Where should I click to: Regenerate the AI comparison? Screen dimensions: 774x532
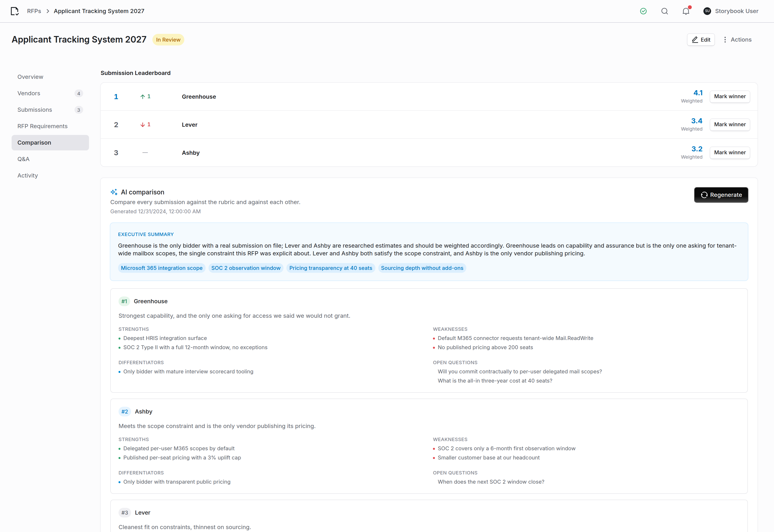[721, 195]
